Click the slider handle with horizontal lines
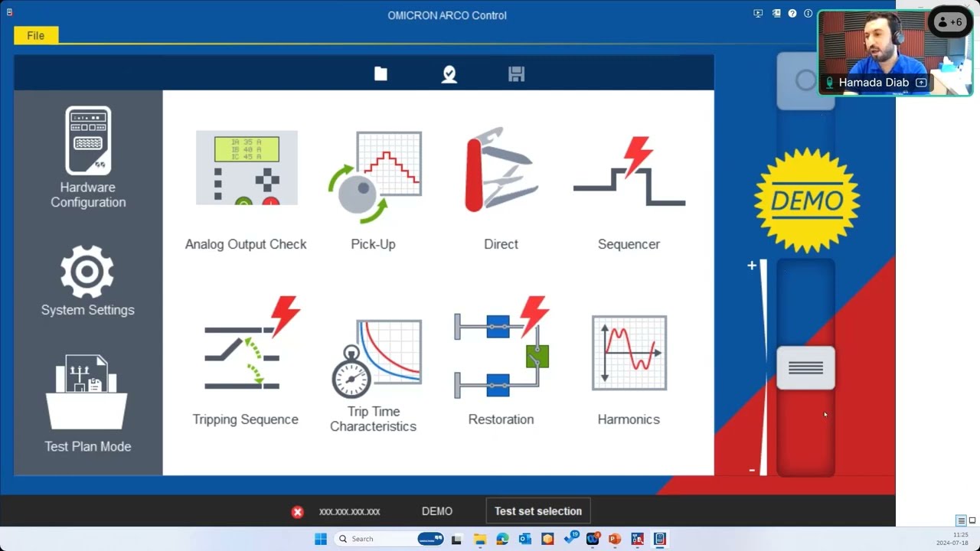Image resolution: width=980 pixels, height=551 pixels. [805, 368]
